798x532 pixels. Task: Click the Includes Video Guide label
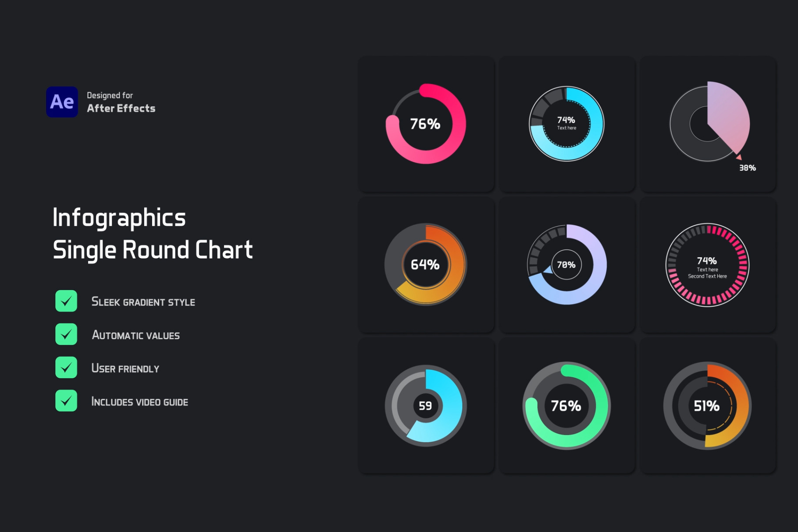point(139,402)
